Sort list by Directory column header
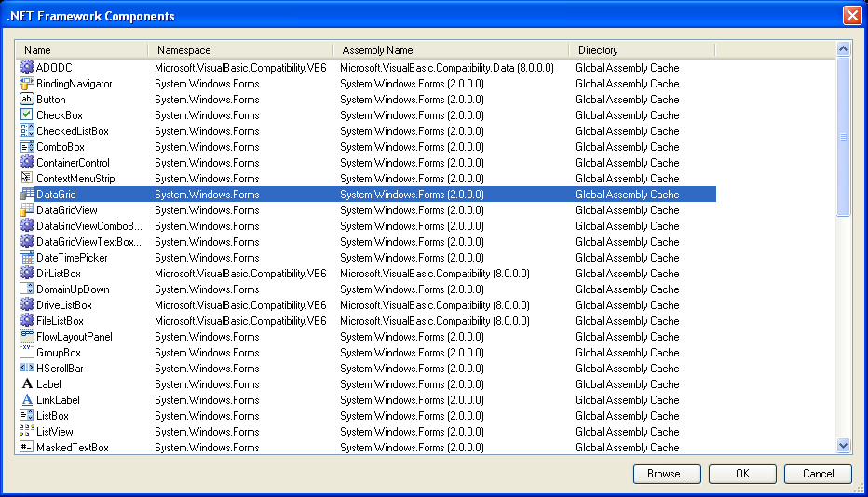868x497 pixels. (642, 50)
